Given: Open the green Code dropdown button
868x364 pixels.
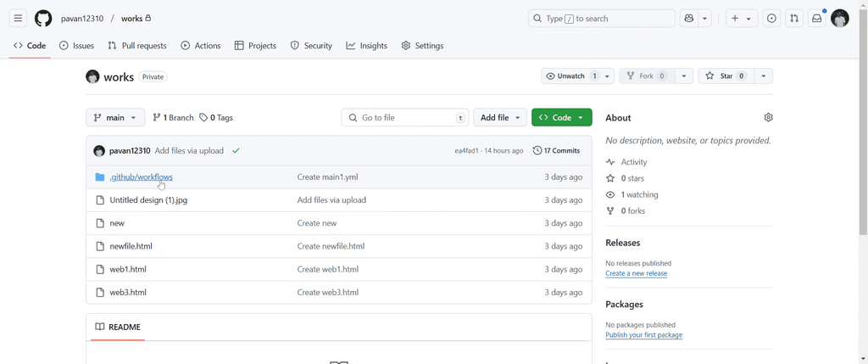Looking at the screenshot, I should pos(561,117).
